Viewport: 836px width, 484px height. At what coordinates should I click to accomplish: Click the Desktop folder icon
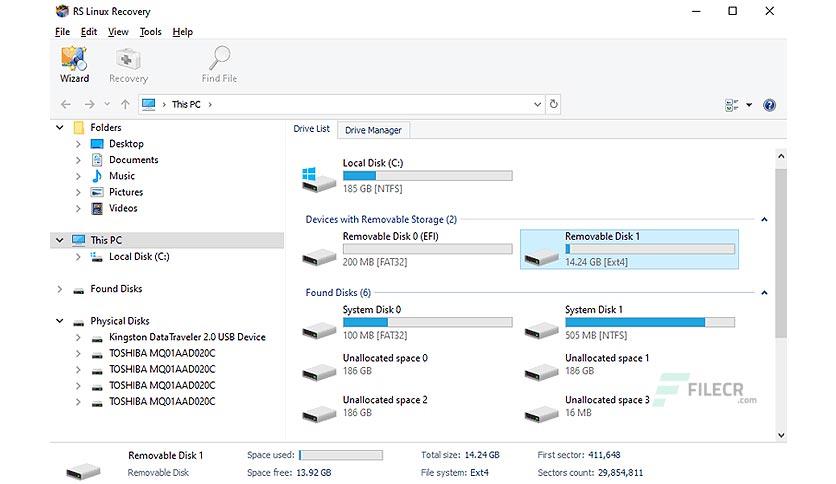97,144
